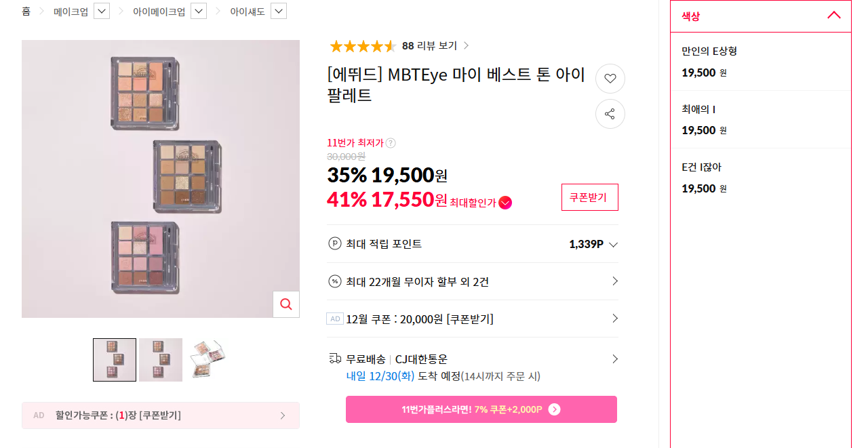Open the 아이메이크업 category dropdown

(199, 12)
